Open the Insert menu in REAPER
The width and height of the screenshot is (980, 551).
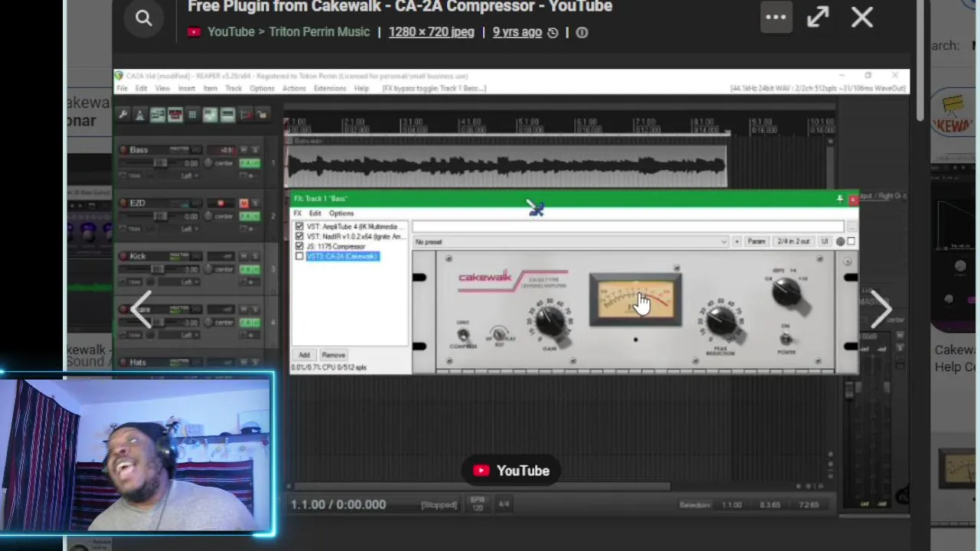pyautogui.click(x=186, y=88)
